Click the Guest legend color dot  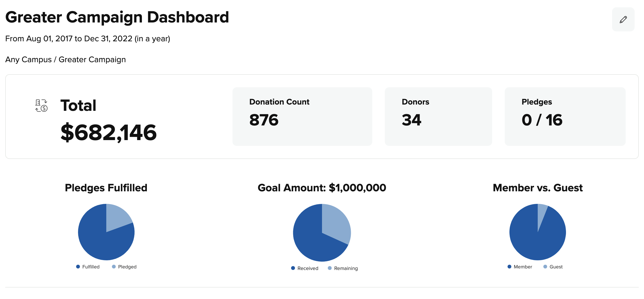click(545, 267)
